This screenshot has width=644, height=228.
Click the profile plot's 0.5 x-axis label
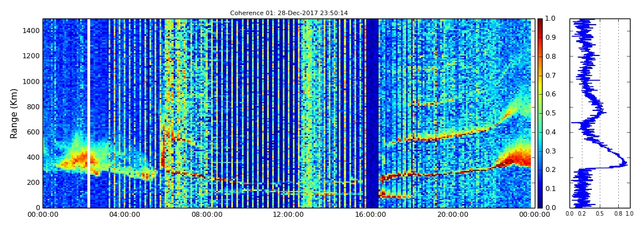600,213
